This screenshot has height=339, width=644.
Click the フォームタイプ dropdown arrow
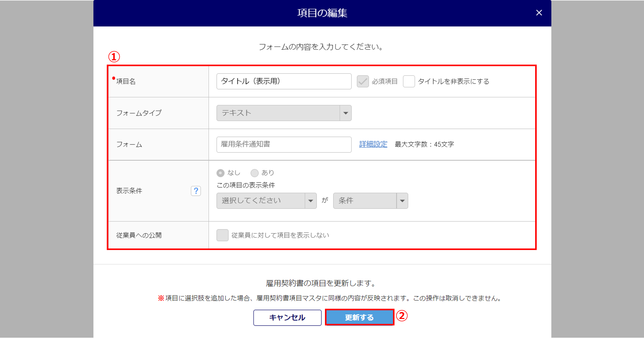click(345, 113)
